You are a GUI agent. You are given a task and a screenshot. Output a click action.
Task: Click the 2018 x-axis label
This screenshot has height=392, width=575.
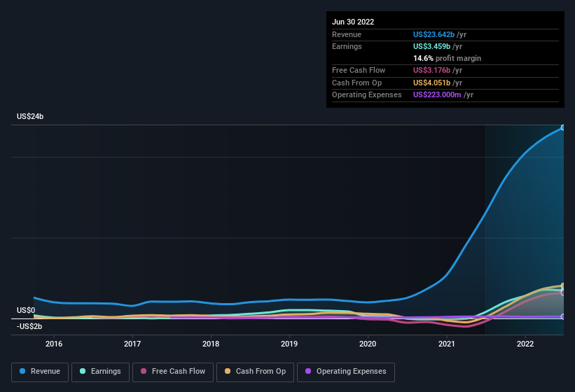pos(211,344)
